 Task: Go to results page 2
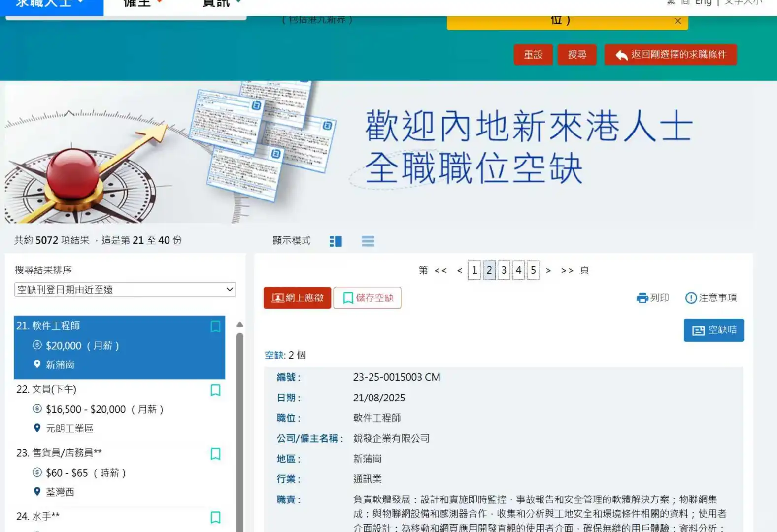[x=489, y=270]
